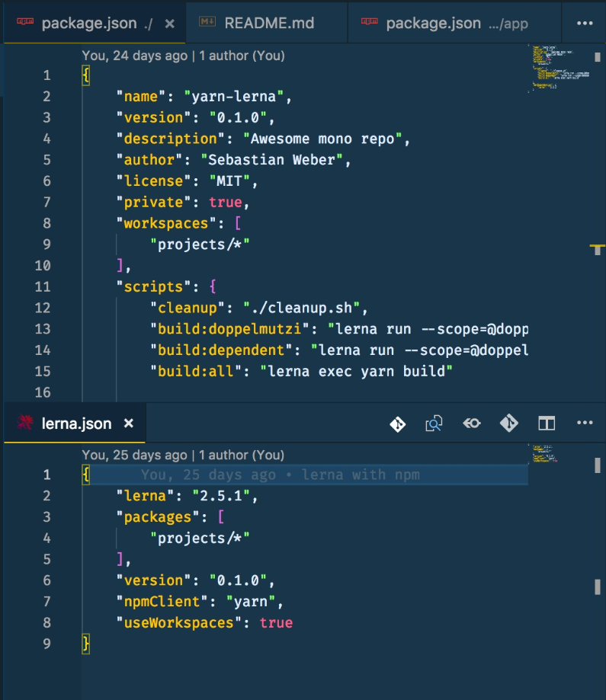
Task: Click line number 16 in package.json
Action: [x=43, y=392]
